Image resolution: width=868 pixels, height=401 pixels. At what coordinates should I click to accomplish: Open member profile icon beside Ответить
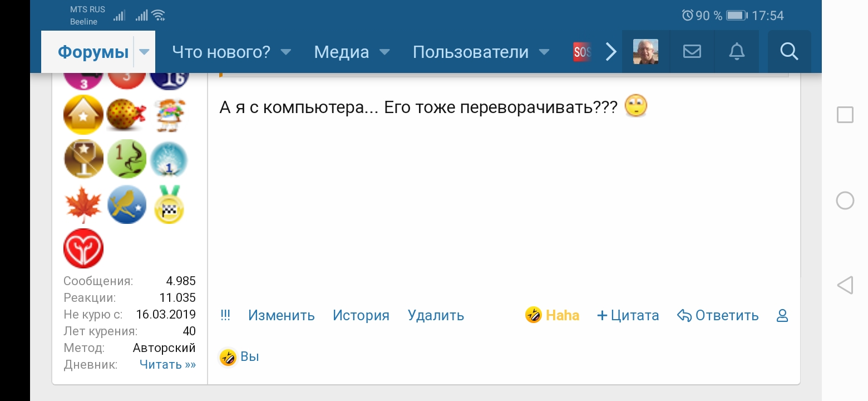pos(782,316)
